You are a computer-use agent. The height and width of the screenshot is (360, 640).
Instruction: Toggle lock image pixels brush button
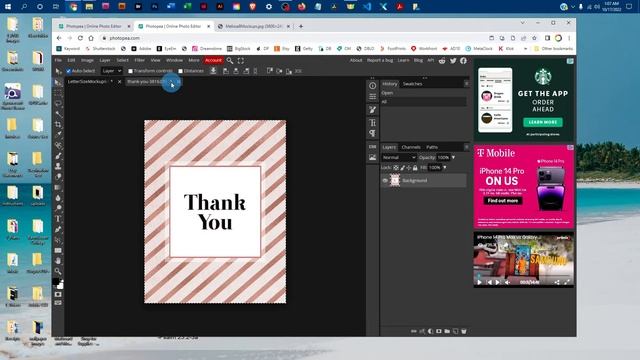coord(402,168)
